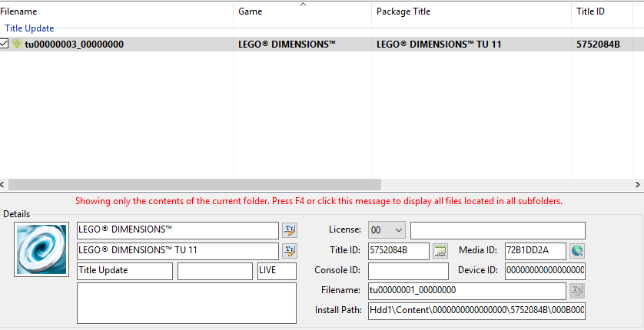Uncheck the tu00000003_00000000 file checkbox
The width and height of the screenshot is (644, 330).
[5, 45]
